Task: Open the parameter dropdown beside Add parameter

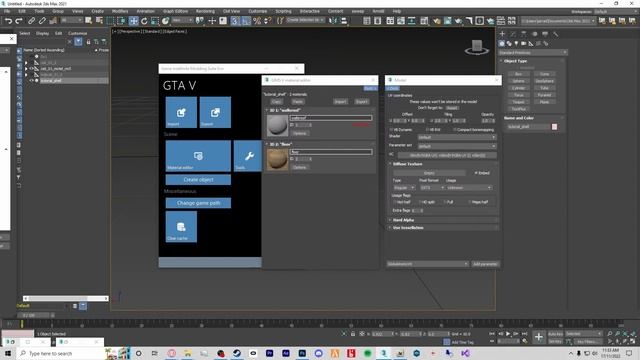Action: click(x=427, y=264)
